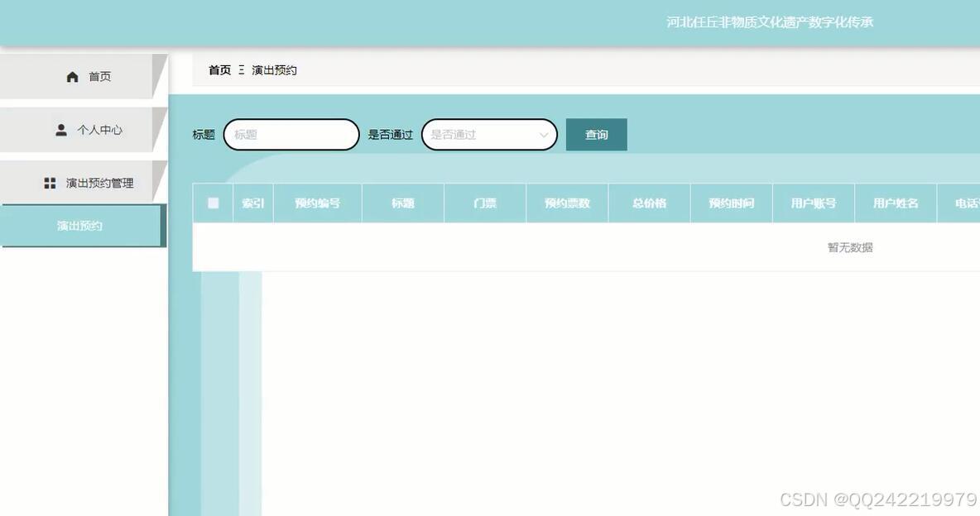
Task: Click the 用户姓名 column header
Action: [x=896, y=203]
